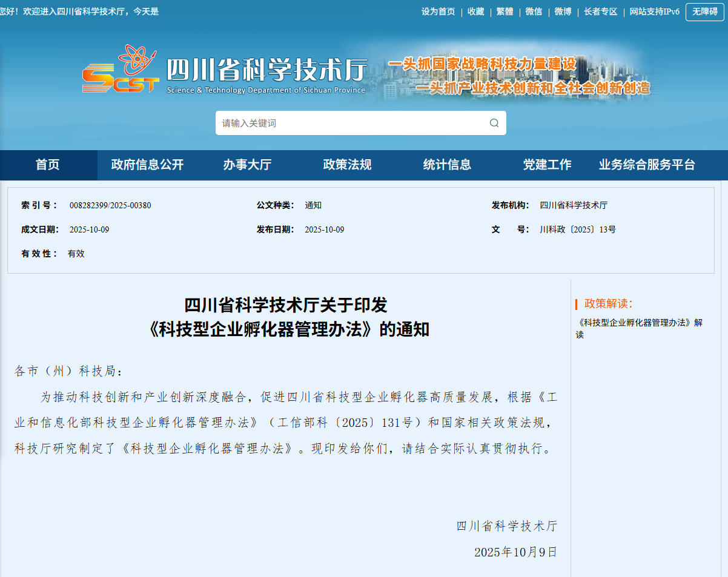Viewport: 728px width, 577px height.
Task: Open 业务综合服务平台 from navigation bar
Action: 647,165
